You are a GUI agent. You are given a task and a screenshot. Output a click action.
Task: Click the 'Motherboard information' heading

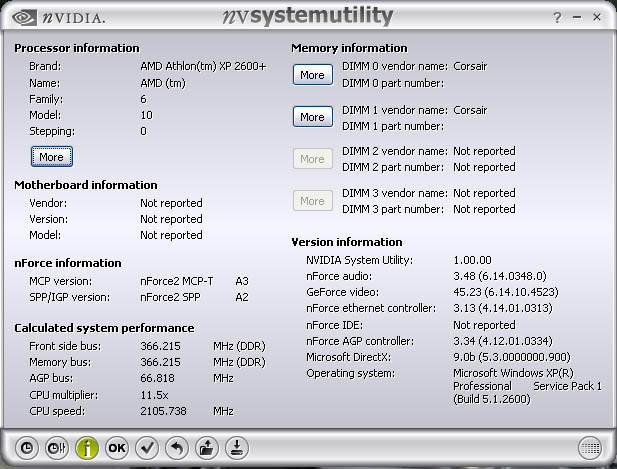click(x=86, y=185)
